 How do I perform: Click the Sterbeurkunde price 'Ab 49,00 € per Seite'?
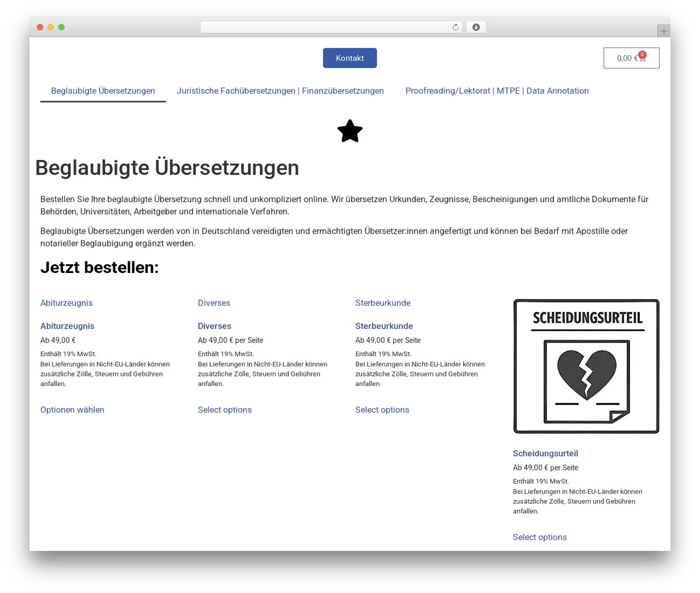[x=388, y=340]
